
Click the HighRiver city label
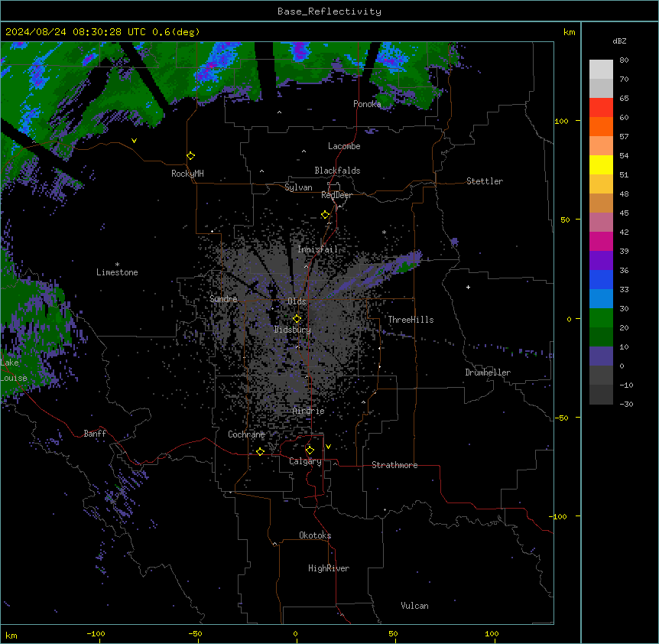click(329, 568)
